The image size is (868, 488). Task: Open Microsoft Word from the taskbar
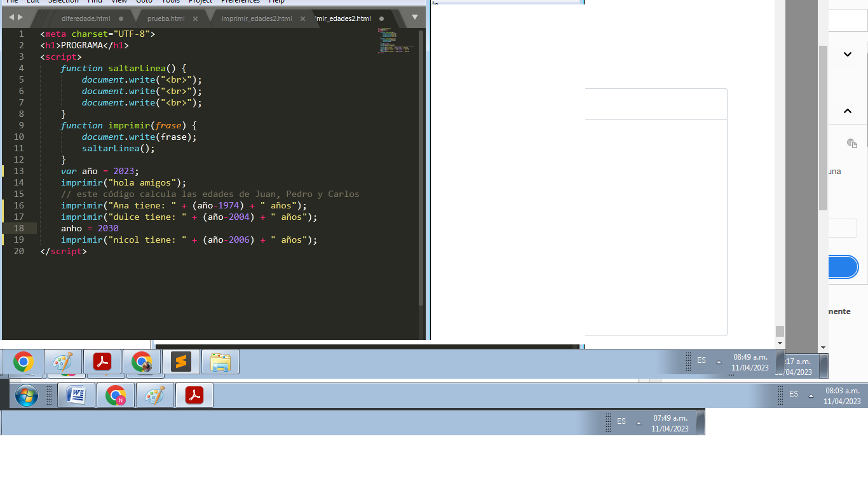(x=76, y=396)
